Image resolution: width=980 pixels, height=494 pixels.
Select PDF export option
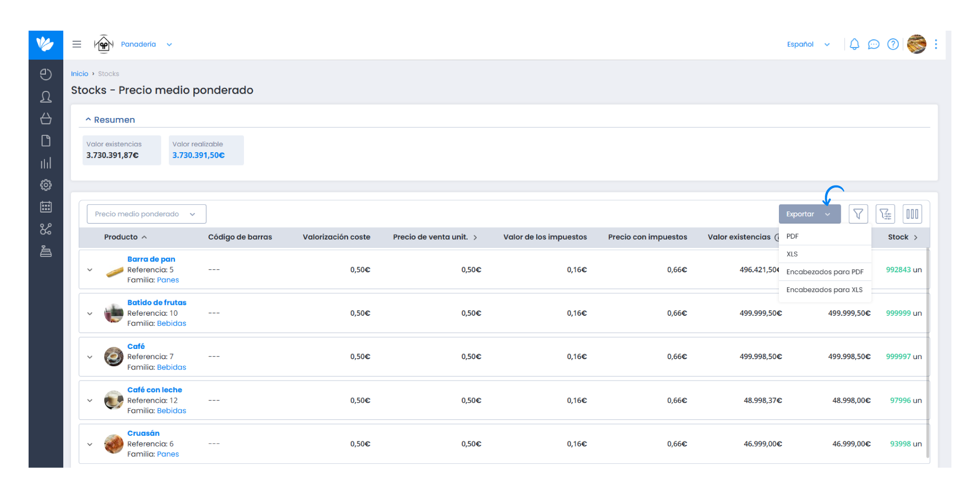point(825,237)
